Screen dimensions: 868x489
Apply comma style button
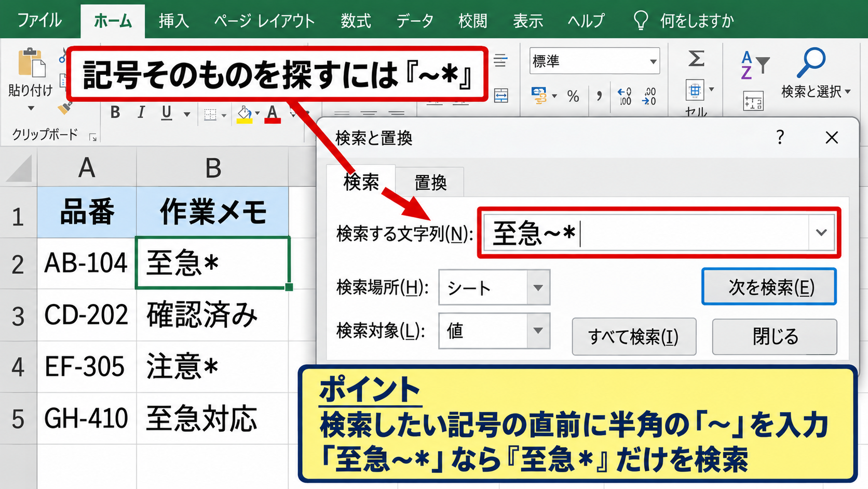[x=600, y=96]
